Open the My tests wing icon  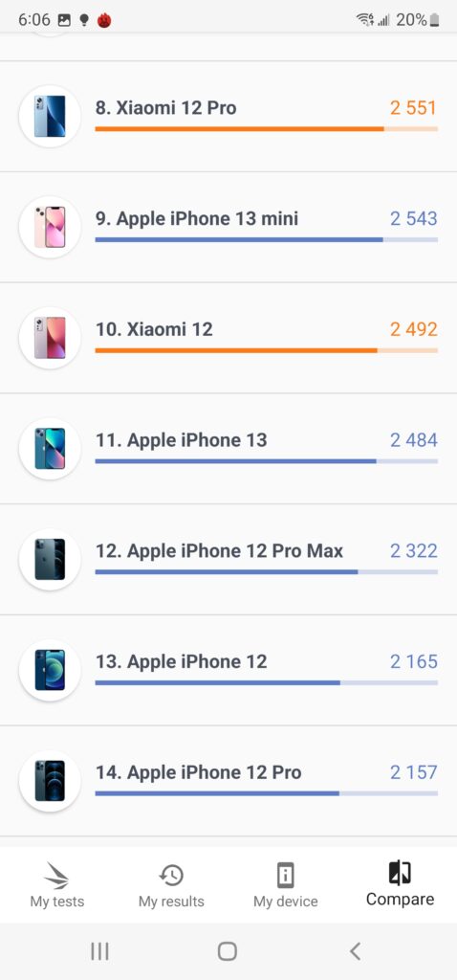(56, 875)
